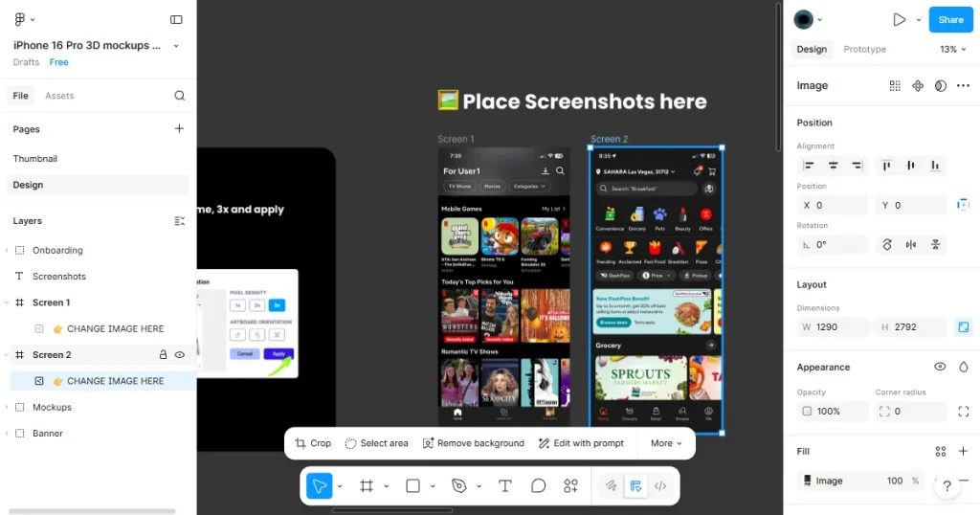Align vertical centers icon
This screenshot has width=980, height=515.
911,165
